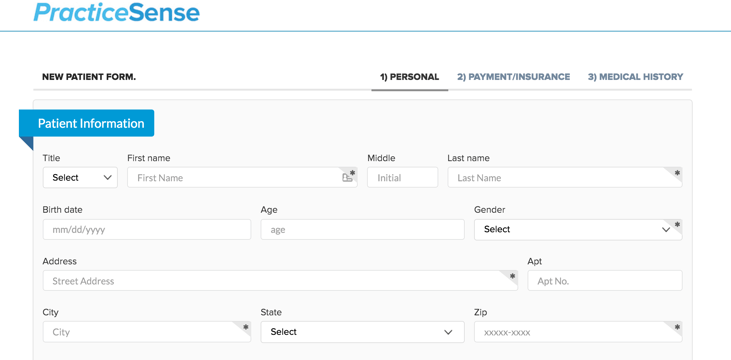Click the Patient Information section banner
Image resolution: width=731 pixels, height=360 pixels.
point(91,124)
